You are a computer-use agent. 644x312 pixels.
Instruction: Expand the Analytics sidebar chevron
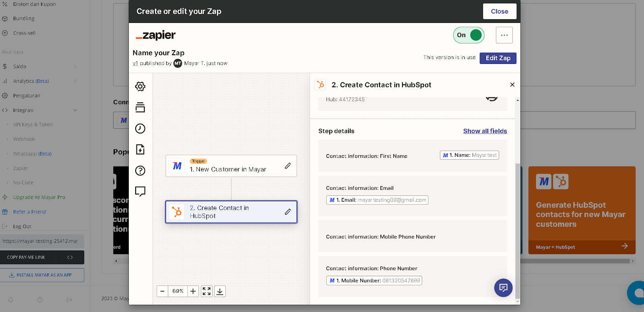[75, 81]
